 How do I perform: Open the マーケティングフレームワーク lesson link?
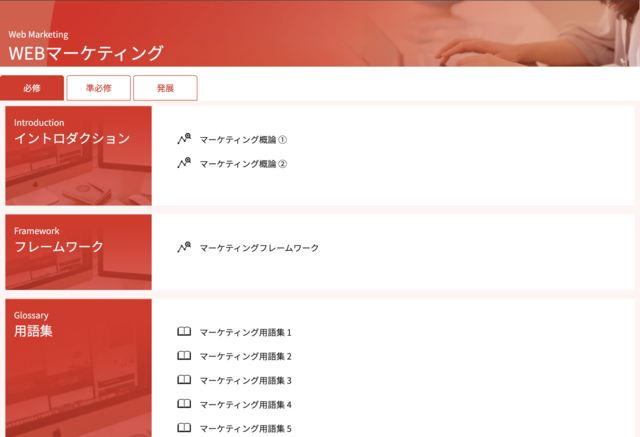(x=259, y=248)
